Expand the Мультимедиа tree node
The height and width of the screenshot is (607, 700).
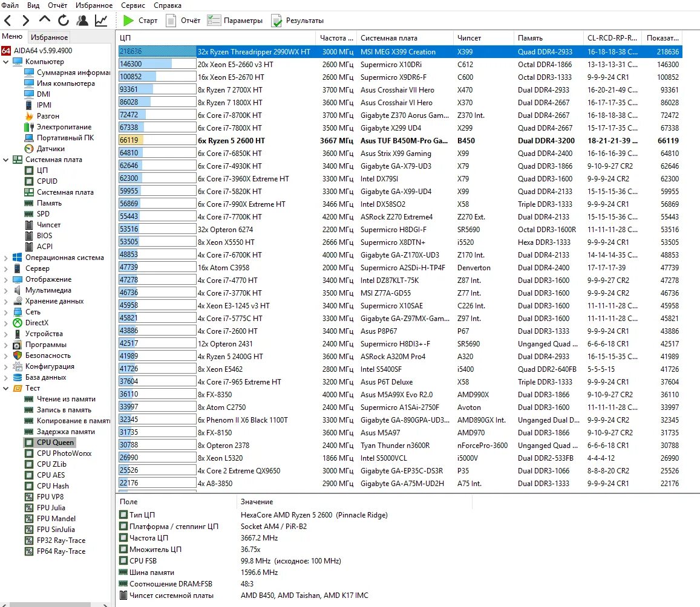[6, 290]
